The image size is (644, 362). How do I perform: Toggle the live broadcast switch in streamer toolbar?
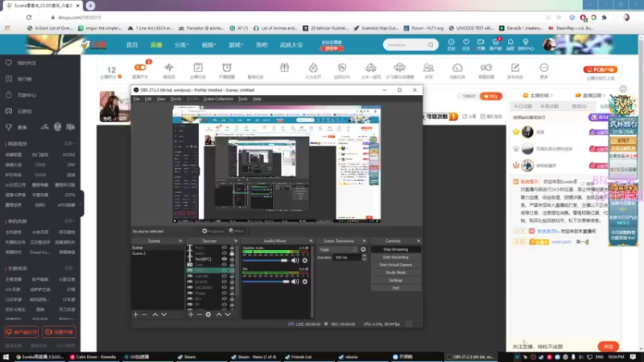[x=140, y=68]
